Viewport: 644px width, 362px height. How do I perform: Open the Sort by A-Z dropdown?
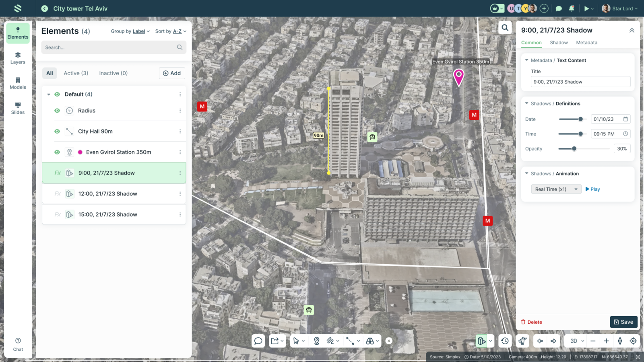[171, 31]
